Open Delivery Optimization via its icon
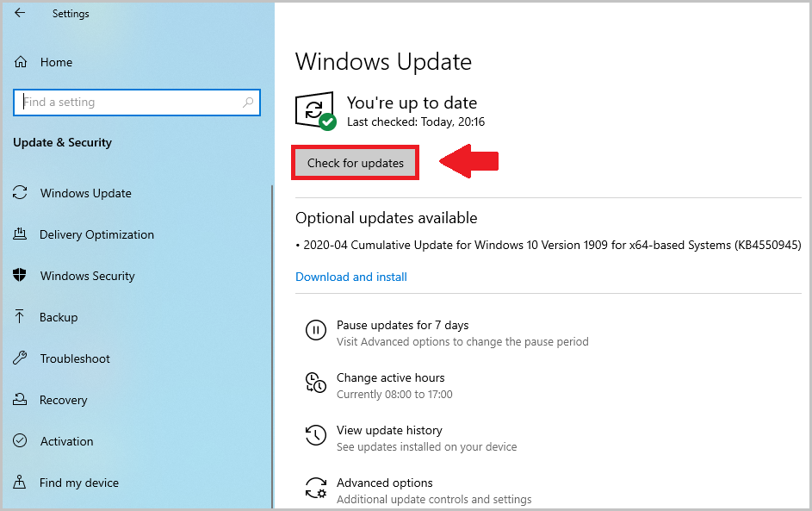This screenshot has width=812, height=511. (20, 234)
